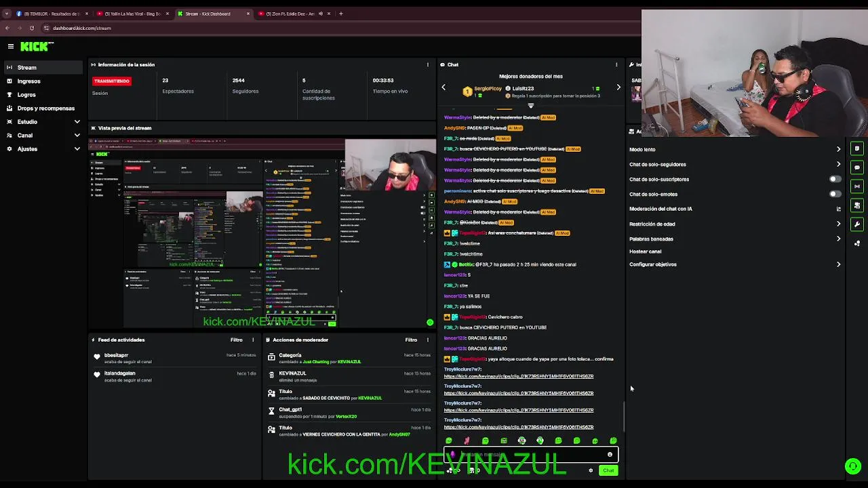
Task: Show next top donor with right arrow
Action: (x=618, y=87)
